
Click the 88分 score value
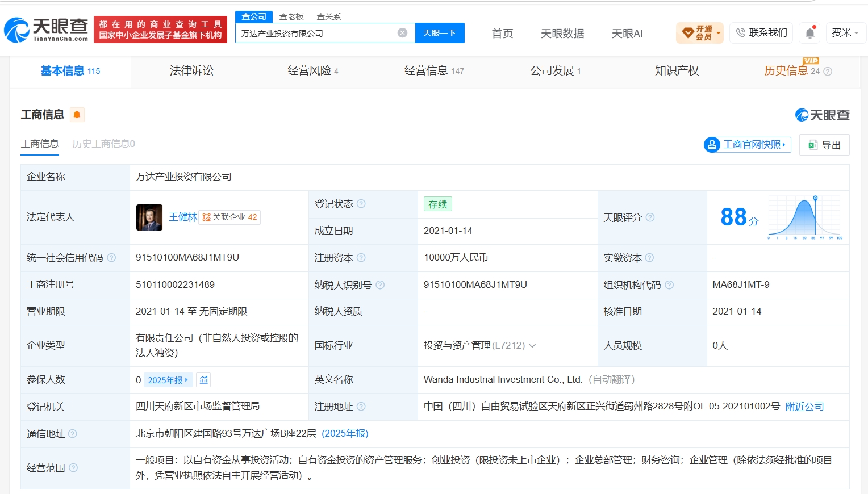click(x=739, y=217)
